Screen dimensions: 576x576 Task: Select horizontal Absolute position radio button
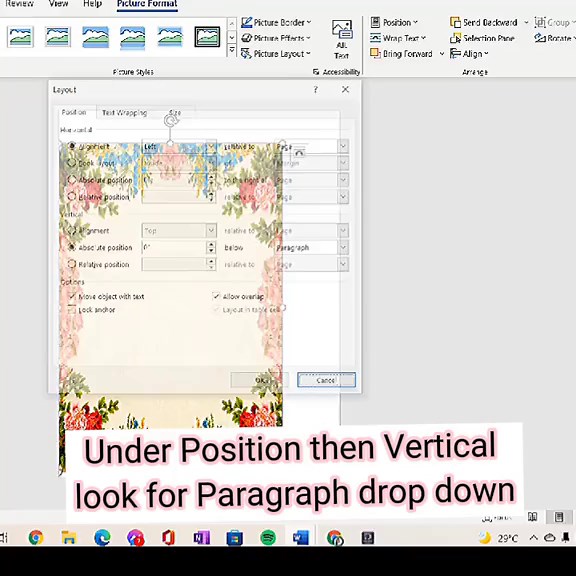[72, 180]
